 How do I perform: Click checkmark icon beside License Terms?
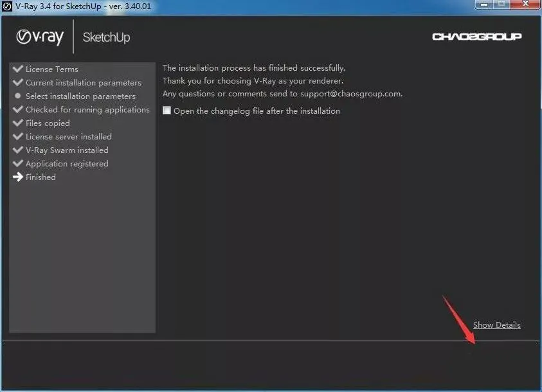pos(17,69)
